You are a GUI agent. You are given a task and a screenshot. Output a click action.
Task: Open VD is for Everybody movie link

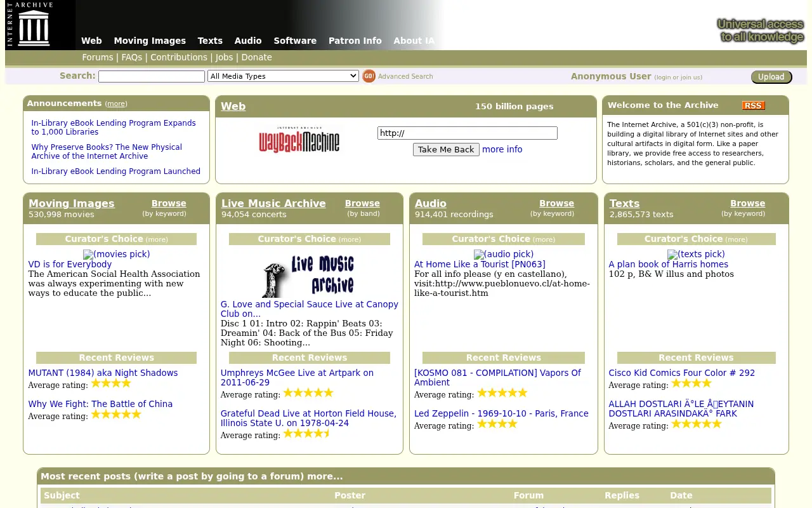(70, 264)
